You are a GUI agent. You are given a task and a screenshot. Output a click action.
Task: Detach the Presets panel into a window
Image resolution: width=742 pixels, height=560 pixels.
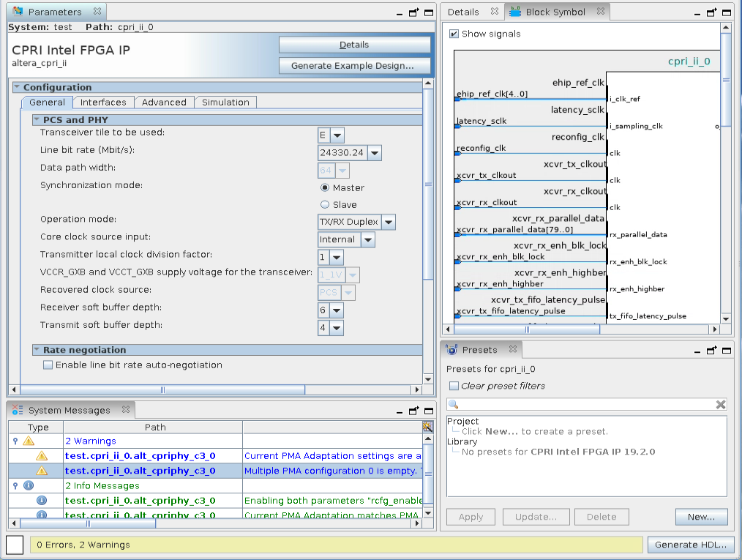[710, 351]
